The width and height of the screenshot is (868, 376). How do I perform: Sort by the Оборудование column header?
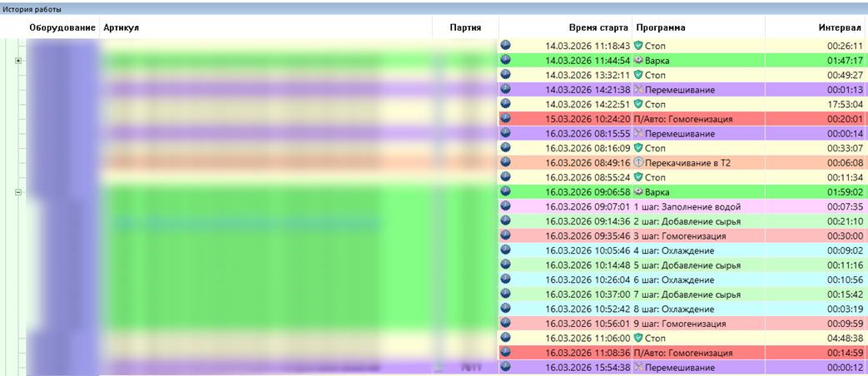62,27
